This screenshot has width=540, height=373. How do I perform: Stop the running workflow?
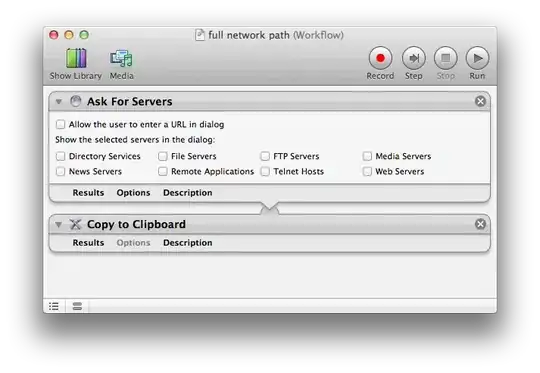[445, 58]
